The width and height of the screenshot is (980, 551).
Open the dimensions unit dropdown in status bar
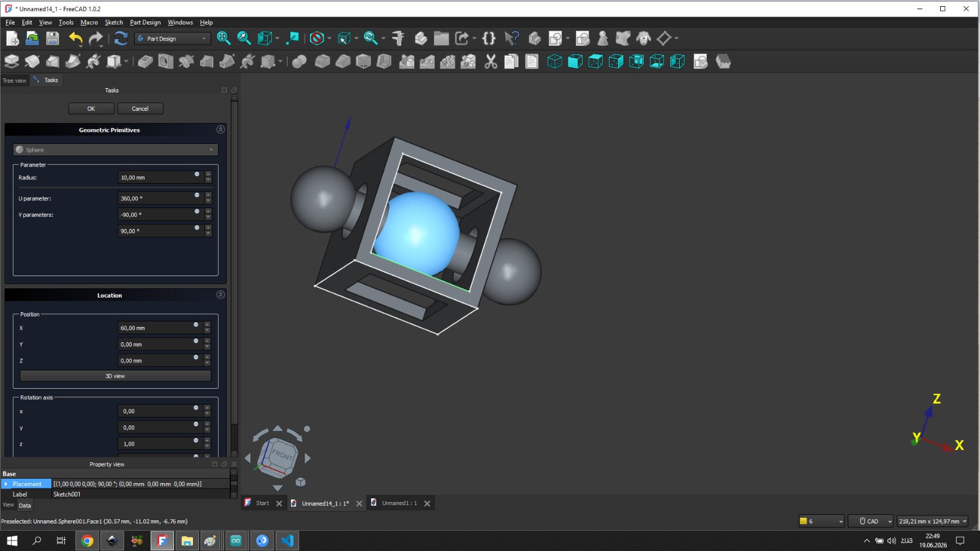pyautogui.click(x=932, y=521)
